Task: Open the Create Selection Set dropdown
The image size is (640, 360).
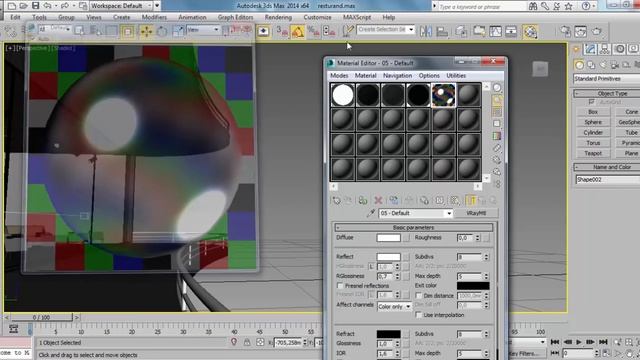Action: coord(411,29)
